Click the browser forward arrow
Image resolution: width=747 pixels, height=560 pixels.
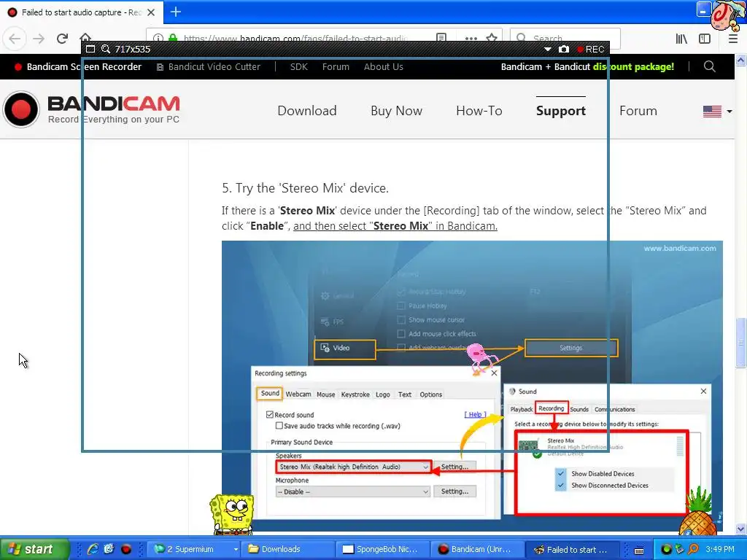point(39,39)
